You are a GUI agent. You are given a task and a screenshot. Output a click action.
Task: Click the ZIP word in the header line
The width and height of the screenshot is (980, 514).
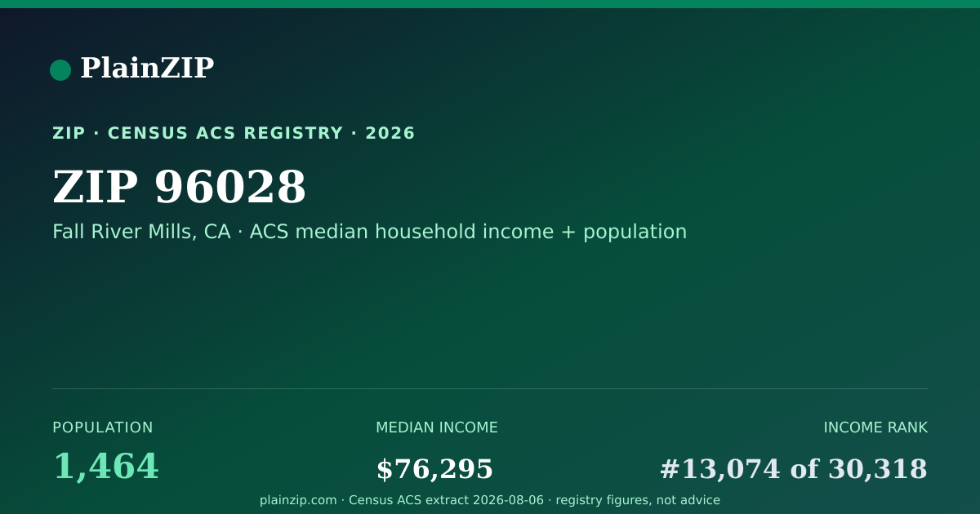point(69,133)
